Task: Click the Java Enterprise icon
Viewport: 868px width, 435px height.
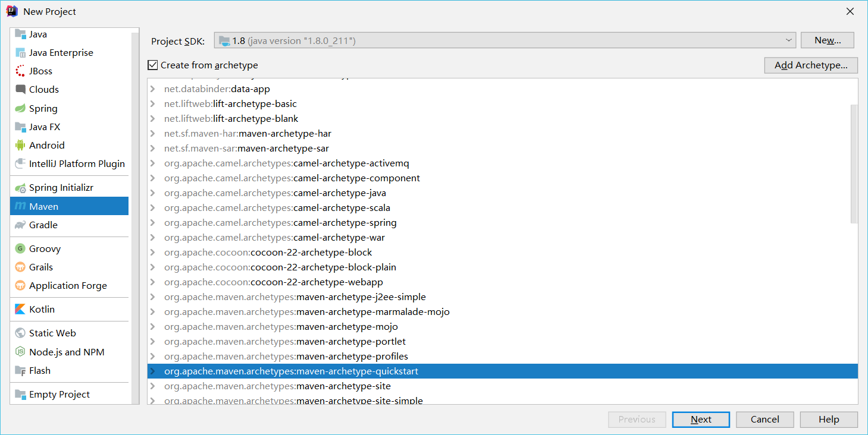Action: tap(20, 52)
